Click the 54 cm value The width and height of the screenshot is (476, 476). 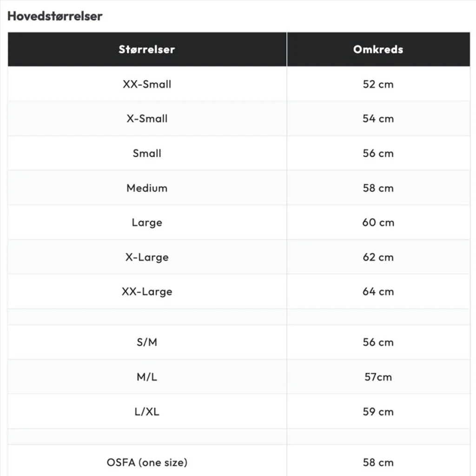[x=378, y=119]
